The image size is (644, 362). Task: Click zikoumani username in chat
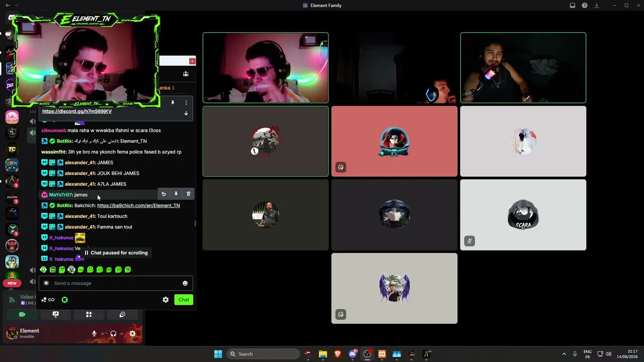click(x=53, y=131)
